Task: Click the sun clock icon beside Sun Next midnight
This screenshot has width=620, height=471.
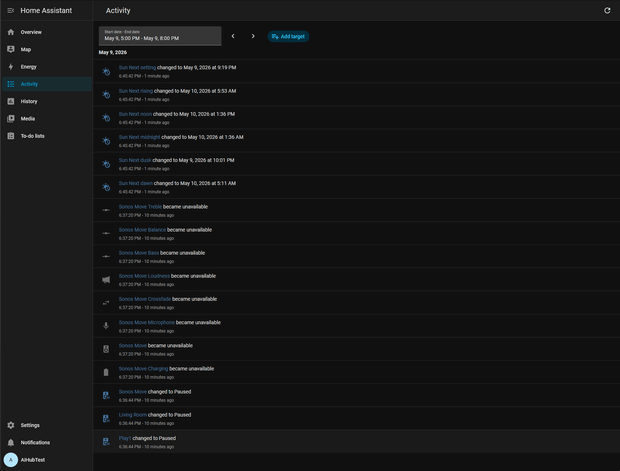Action: pos(106,141)
